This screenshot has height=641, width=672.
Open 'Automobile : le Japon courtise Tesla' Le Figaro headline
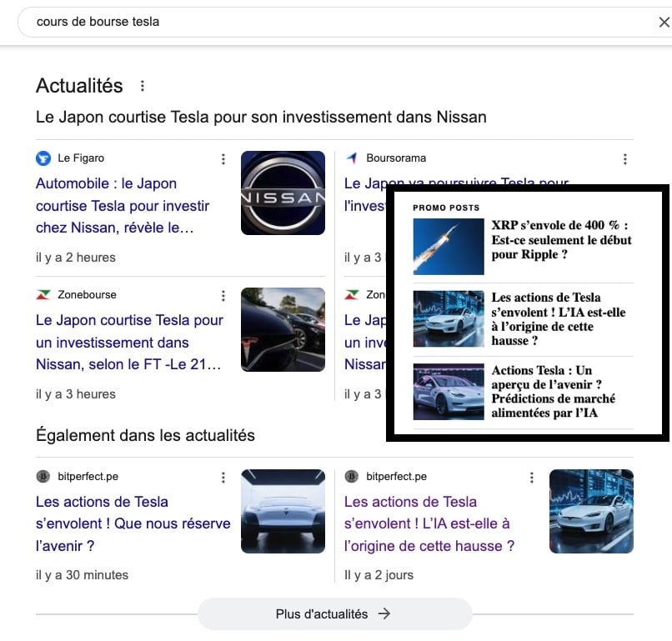pos(123,206)
